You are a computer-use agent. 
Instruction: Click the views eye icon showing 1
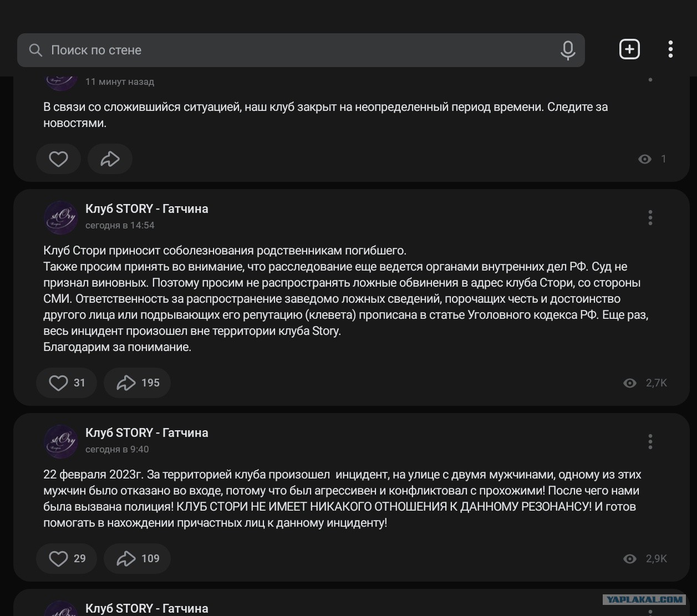(x=645, y=159)
